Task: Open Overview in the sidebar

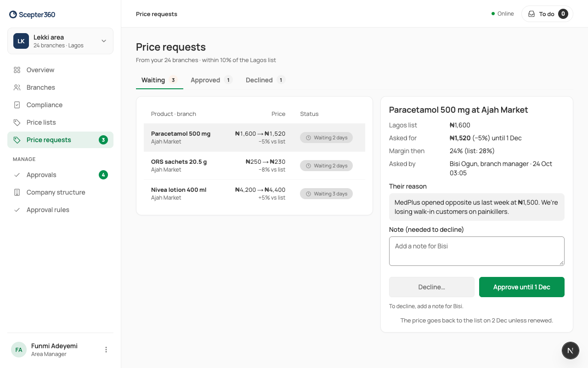Action: [60, 70]
